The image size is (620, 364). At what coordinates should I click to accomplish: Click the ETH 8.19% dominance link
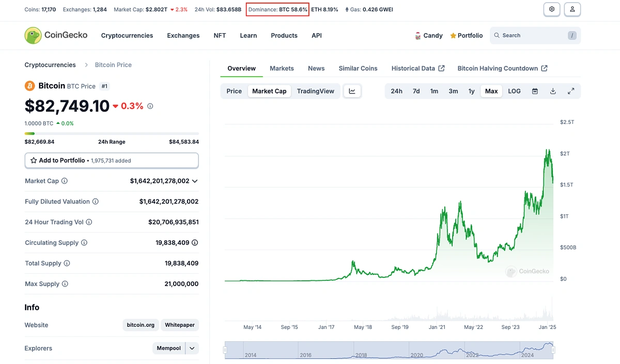click(x=324, y=9)
